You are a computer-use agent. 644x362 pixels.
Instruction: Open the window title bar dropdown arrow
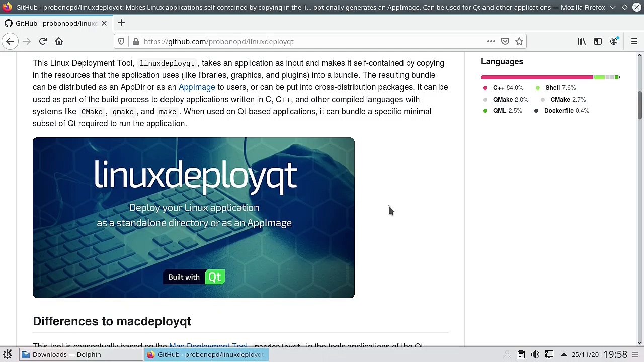613,7
